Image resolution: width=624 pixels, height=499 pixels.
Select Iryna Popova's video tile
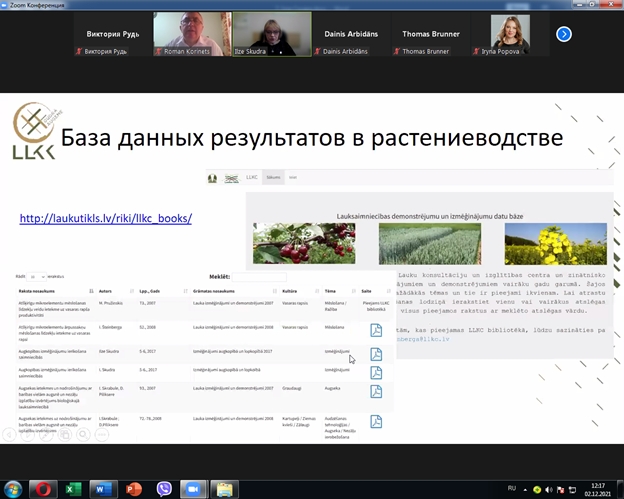click(517, 34)
